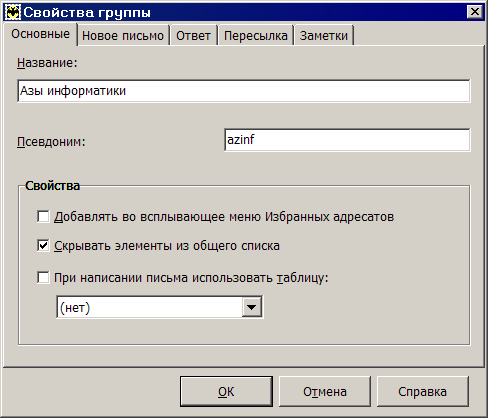Enable Добавлять во всплывающее меню Избранных адресатов
The image size is (488, 418).
click(43, 216)
